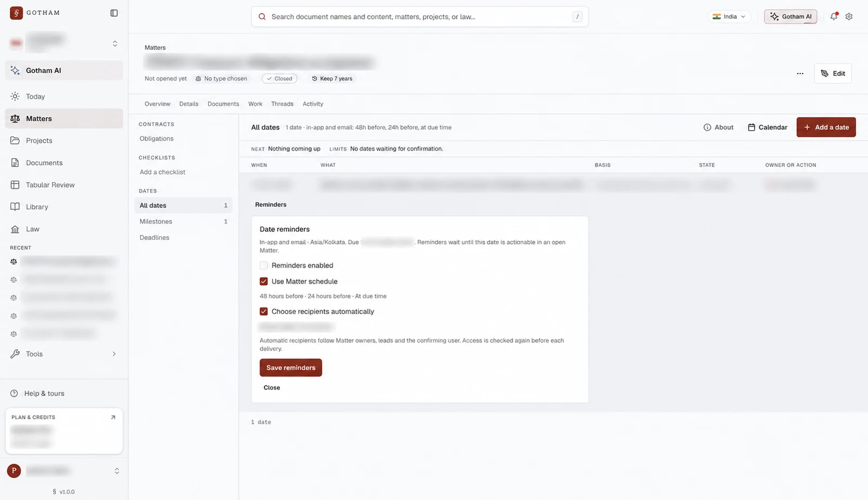Click the slash shortcut badge in search

(x=578, y=17)
